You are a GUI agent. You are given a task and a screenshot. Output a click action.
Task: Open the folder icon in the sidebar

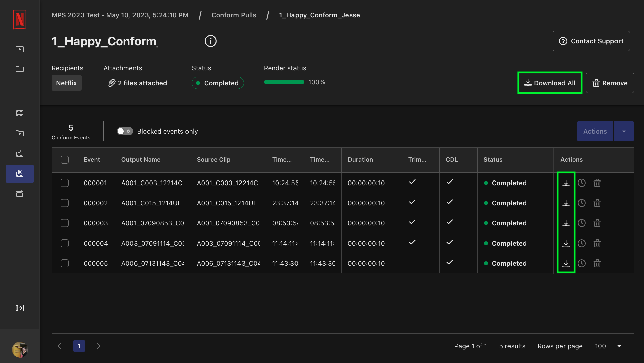(20, 69)
